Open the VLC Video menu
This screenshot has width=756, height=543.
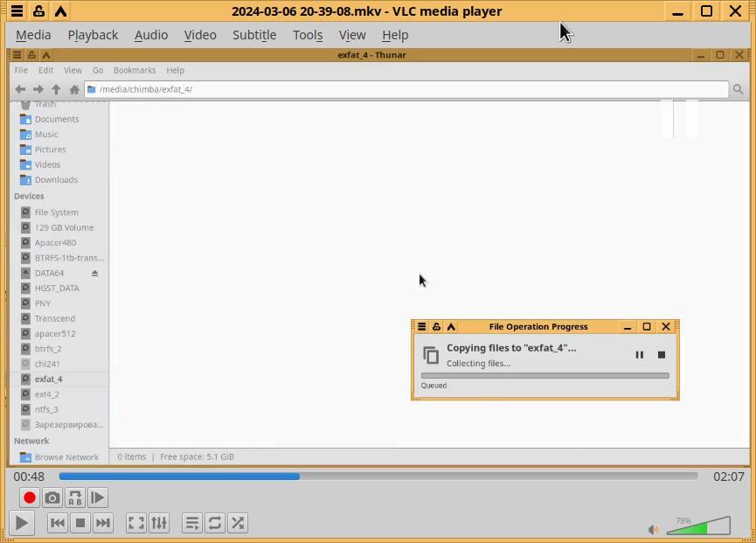200,35
